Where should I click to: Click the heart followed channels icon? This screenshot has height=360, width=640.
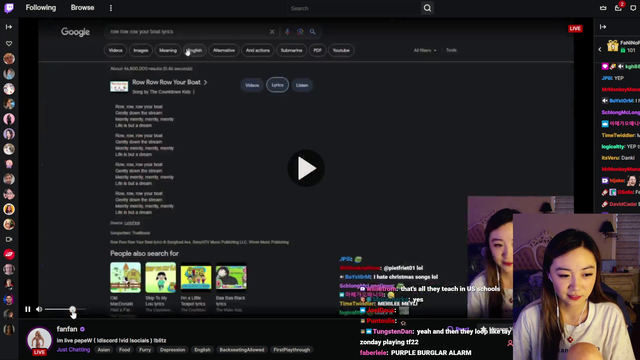(9, 43)
